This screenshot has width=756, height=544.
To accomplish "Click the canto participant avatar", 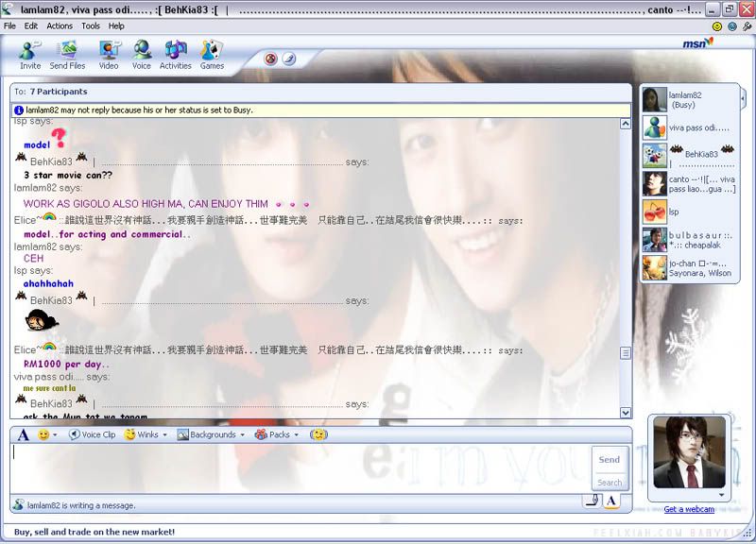I will coord(654,183).
